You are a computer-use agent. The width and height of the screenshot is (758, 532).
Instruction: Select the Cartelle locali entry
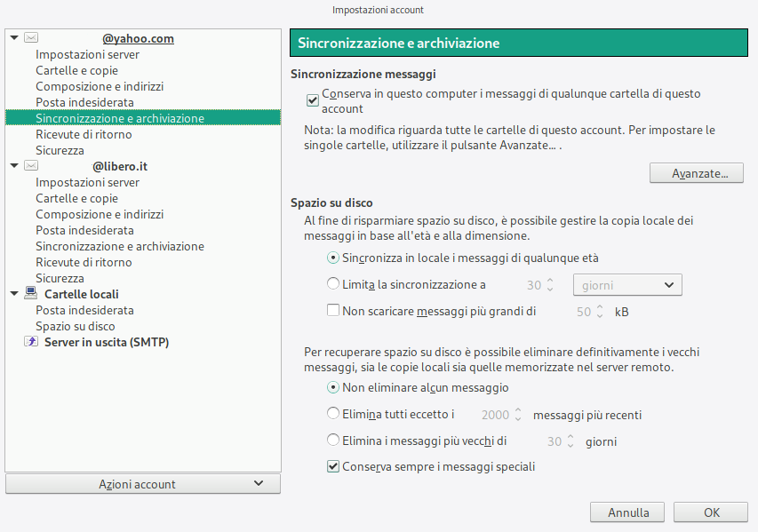click(81, 294)
